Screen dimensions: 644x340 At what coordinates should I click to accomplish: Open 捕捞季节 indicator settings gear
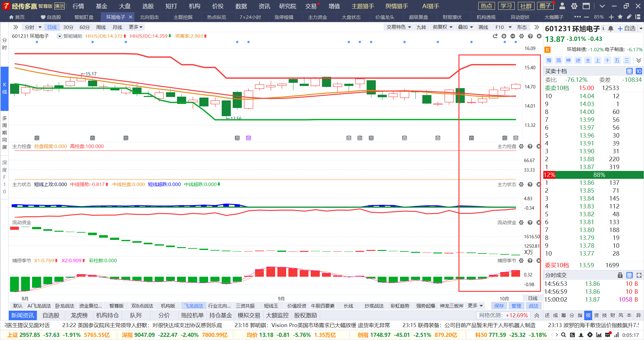coord(521,261)
